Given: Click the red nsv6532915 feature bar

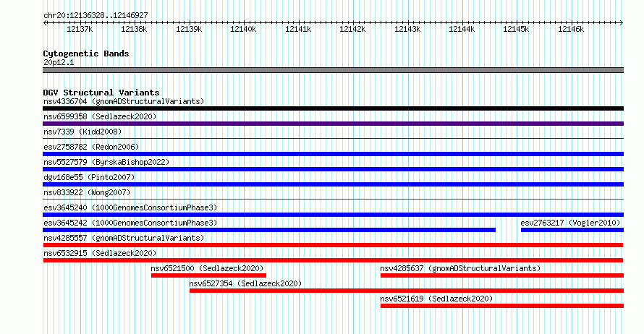Looking at the screenshot, I should 333,260.
